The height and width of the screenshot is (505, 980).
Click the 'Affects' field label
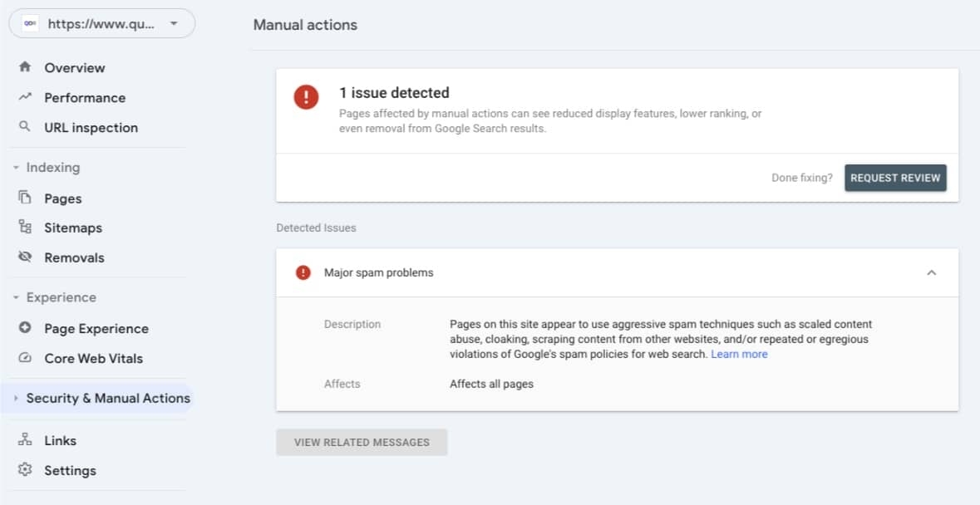coord(342,384)
